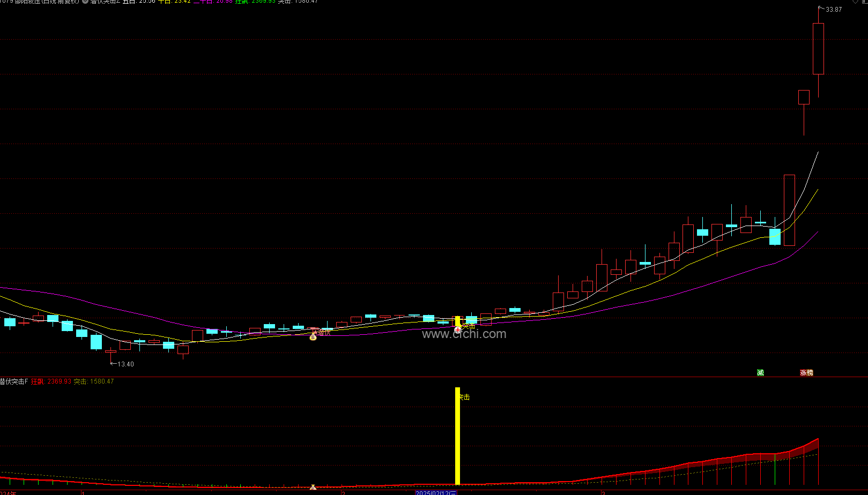868x495 pixels.
Task: Click the 33.87 high price label
Action: click(x=834, y=10)
